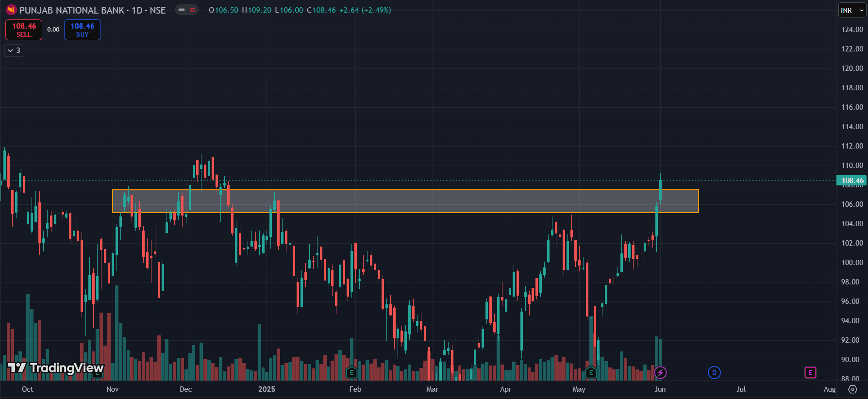868x399 pixels.
Task: Click the Oct label on time axis
Action: pyautogui.click(x=28, y=389)
